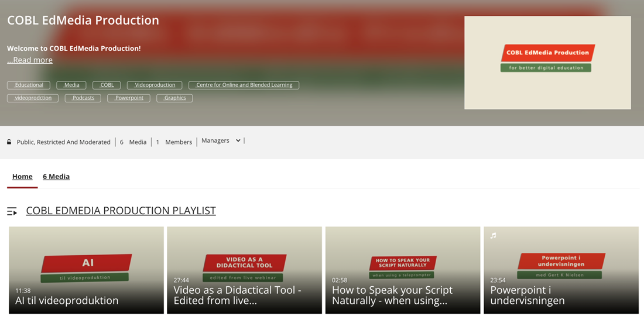Click the music note icon on the Powerpoint card

coord(494,236)
